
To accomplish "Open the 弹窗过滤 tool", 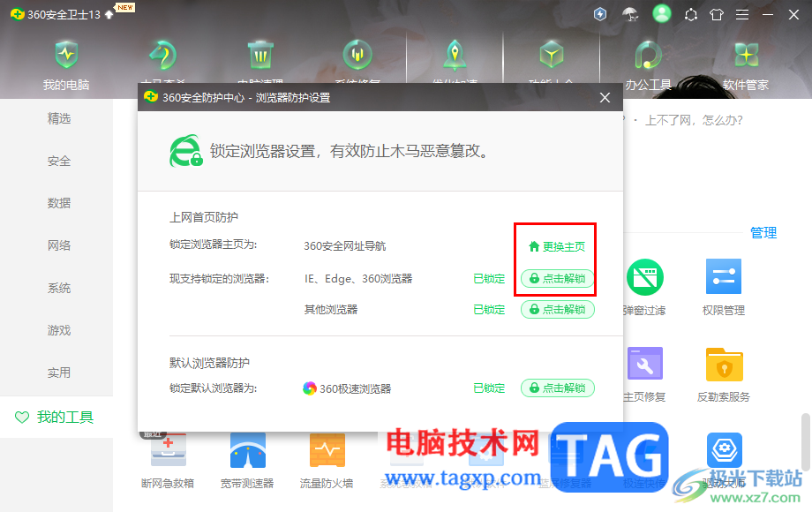I will [x=644, y=287].
